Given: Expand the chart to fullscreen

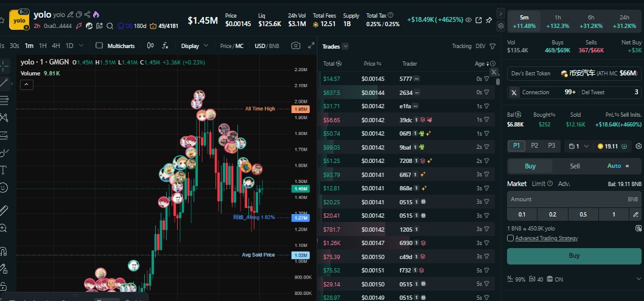Looking at the screenshot, I should point(311,46).
